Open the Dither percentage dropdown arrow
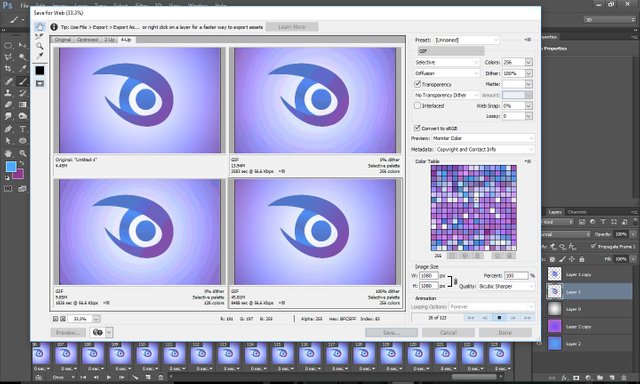 click(x=529, y=73)
